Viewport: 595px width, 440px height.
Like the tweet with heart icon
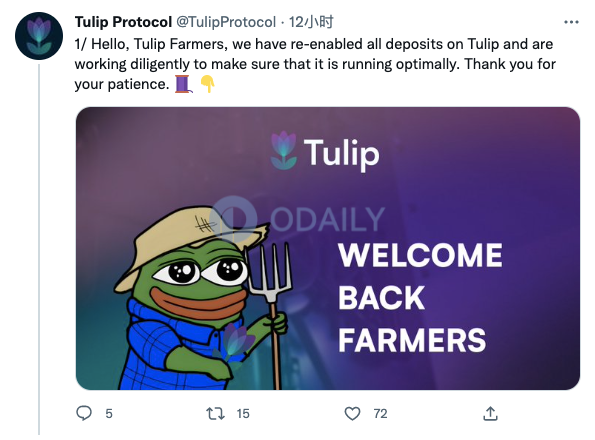point(352,413)
